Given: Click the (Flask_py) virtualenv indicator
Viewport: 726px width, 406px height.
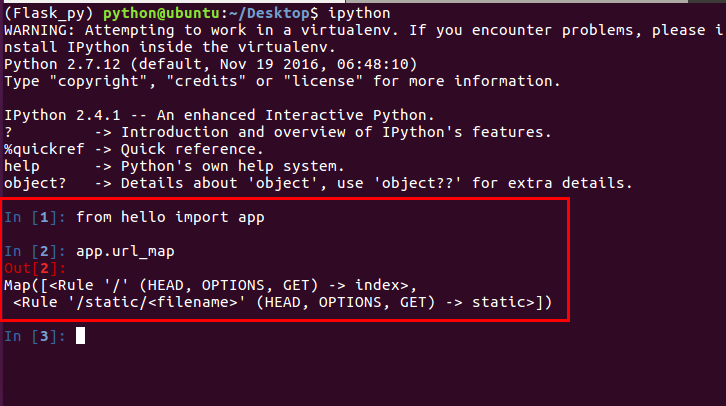Looking at the screenshot, I should [49, 13].
